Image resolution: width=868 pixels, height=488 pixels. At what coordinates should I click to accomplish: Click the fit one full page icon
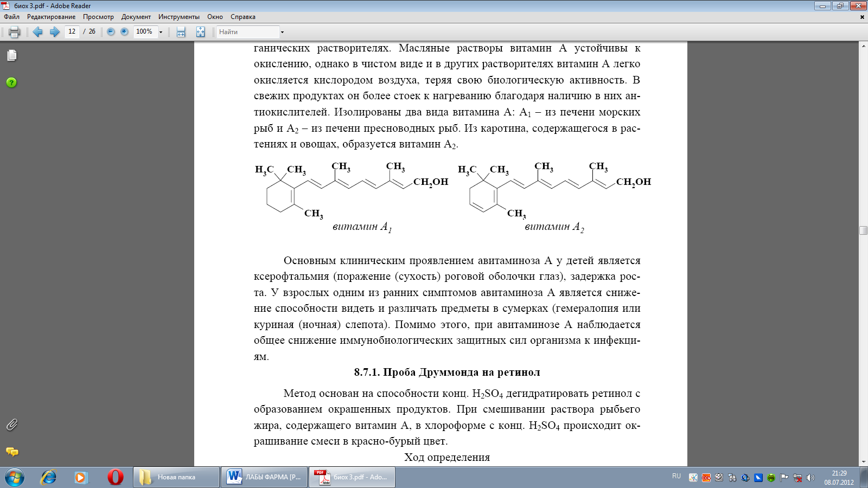200,32
